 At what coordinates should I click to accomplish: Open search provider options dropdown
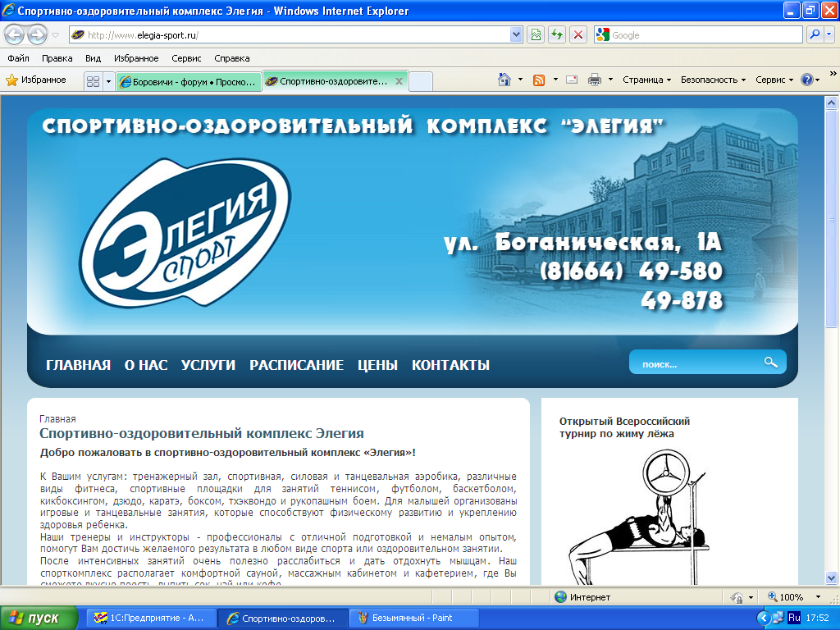pos(829,34)
